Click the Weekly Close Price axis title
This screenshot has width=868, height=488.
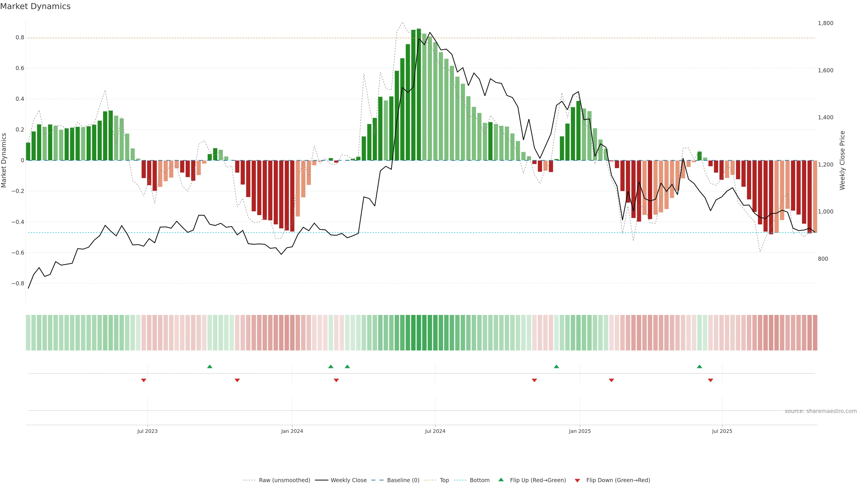[x=842, y=160]
